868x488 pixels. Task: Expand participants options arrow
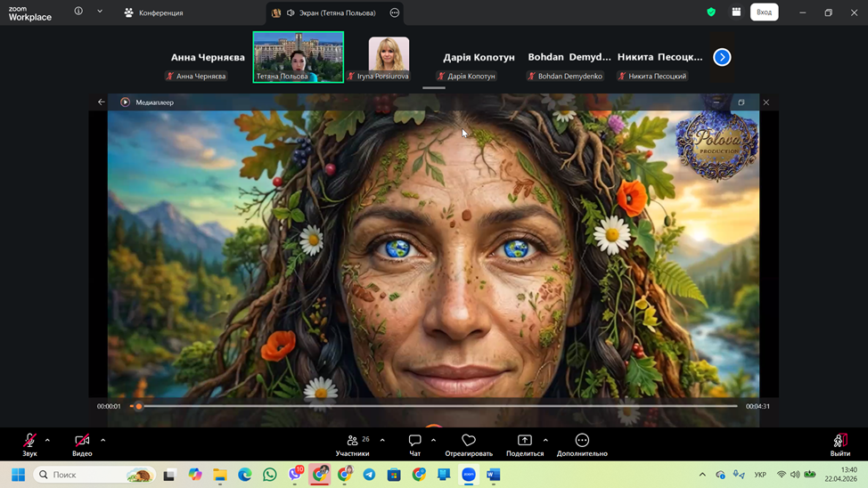pyautogui.click(x=382, y=441)
